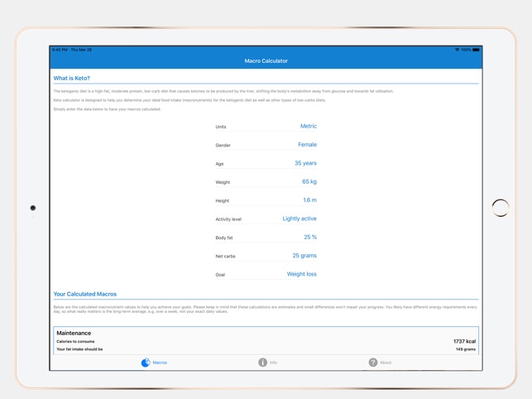Image resolution: width=532 pixels, height=399 pixels.
Task: Click the Calories to consume label
Action: (75, 341)
